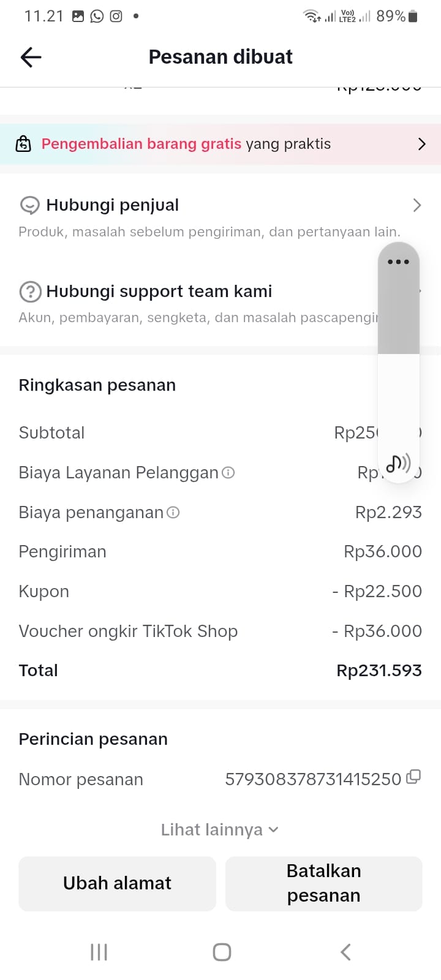441x980 pixels.
Task: Open Hubungi penjual chevron arrow
Action: click(417, 205)
